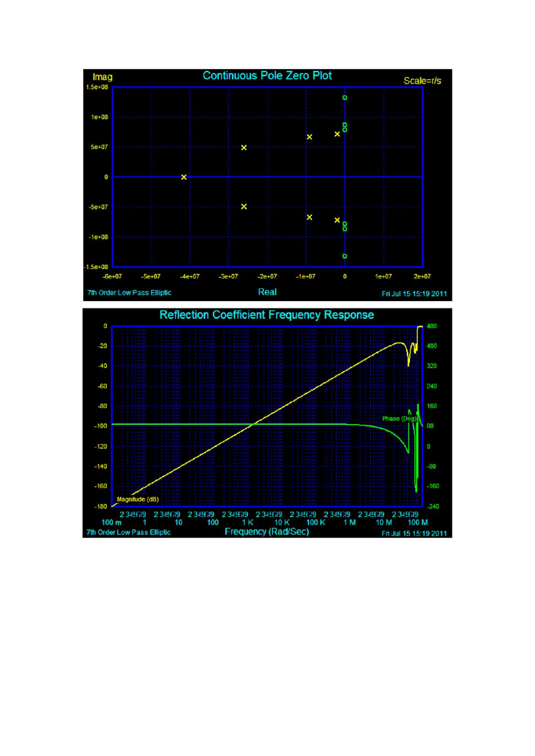Click the '-240' phase axis value

(x=433, y=506)
